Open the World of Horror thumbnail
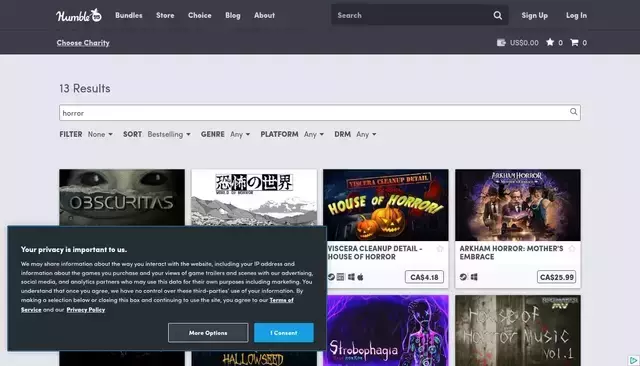This screenshot has height=366, width=640. point(254,197)
